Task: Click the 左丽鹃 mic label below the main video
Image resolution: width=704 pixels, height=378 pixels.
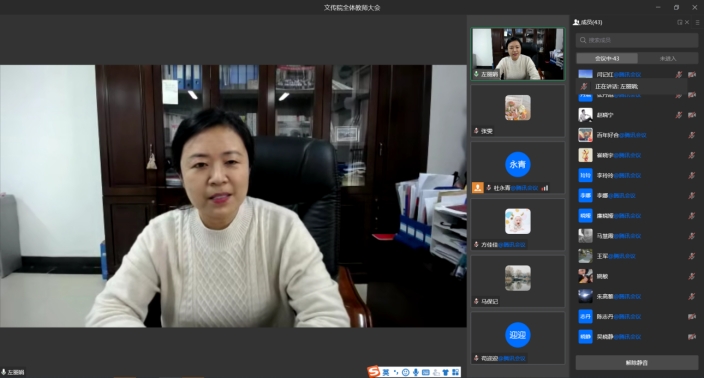Action: (x=13, y=372)
